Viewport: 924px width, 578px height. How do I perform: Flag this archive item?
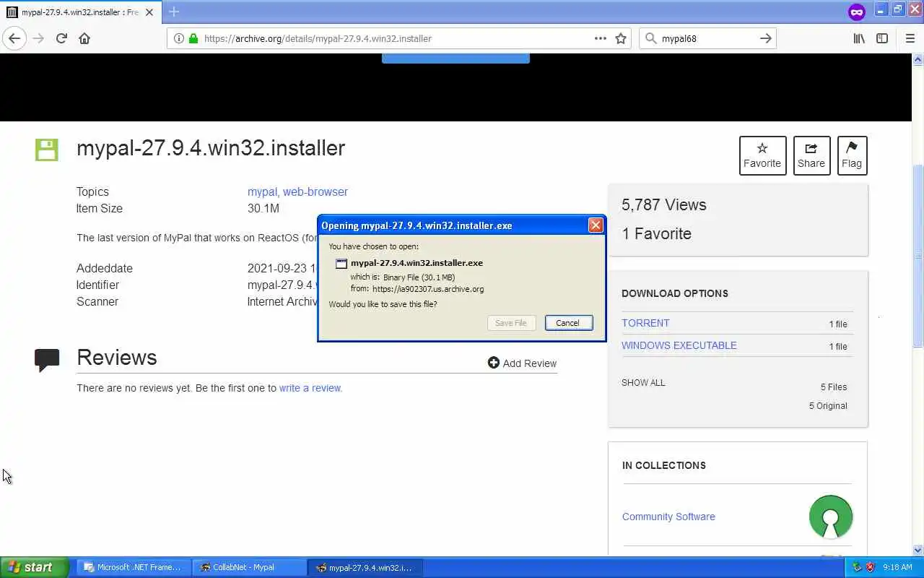click(x=852, y=155)
